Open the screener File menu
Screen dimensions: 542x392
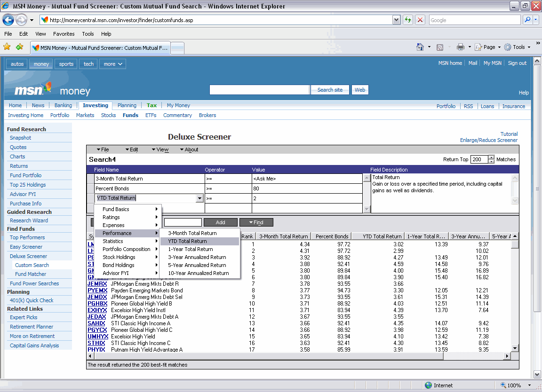pyautogui.click(x=103, y=149)
